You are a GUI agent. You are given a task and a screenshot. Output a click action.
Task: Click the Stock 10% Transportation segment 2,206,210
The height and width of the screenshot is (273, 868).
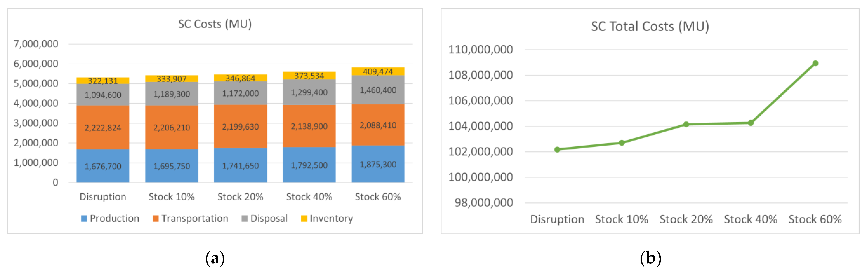click(172, 127)
